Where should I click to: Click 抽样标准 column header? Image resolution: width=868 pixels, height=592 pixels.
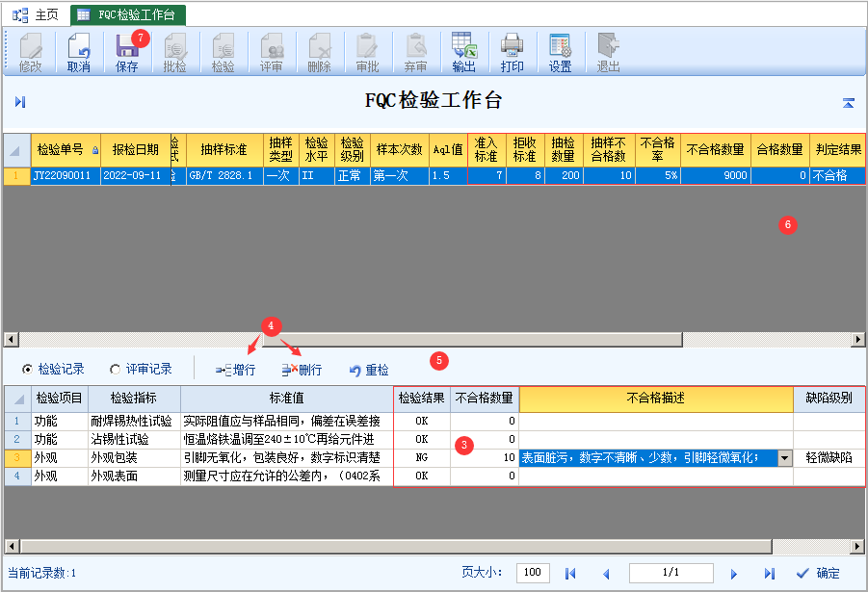coord(224,149)
